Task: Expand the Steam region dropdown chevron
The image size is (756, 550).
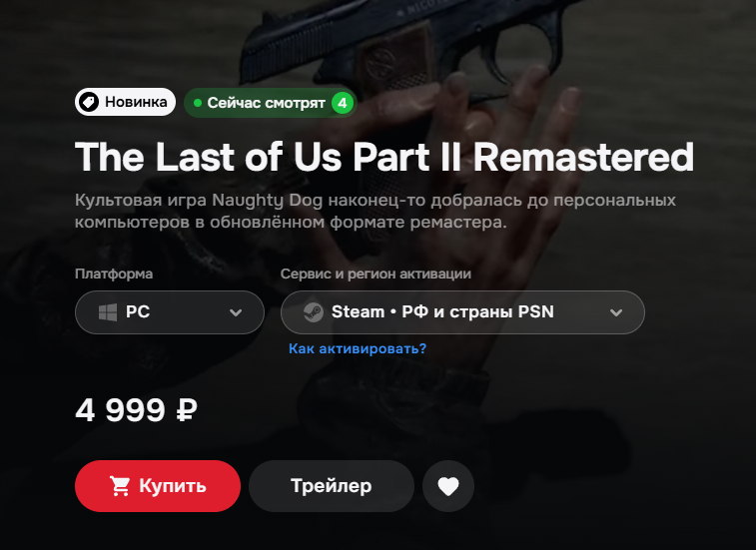Action: [x=616, y=312]
